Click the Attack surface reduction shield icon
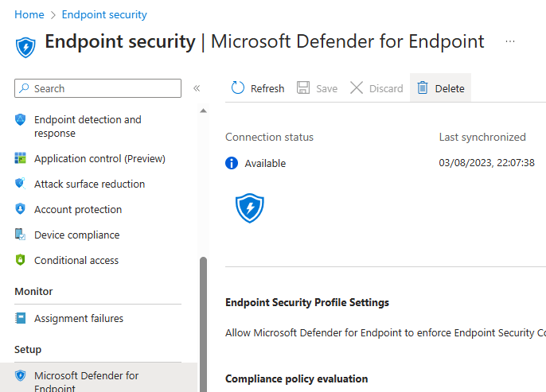Viewport: 546px width, 392px height. (x=21, y=184)
